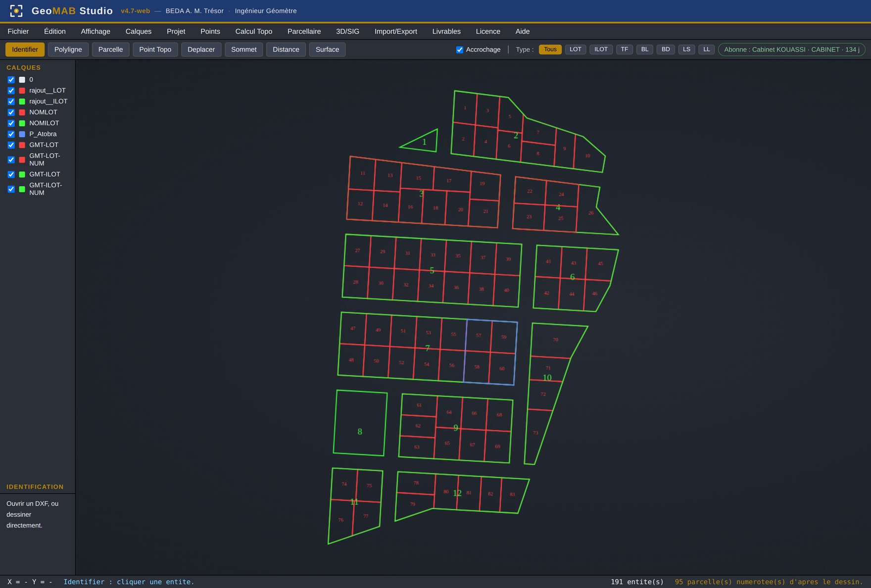Toggle the Accrochage checkbox
The height and width of the screenshot is (588, 871).
coord(459,49)
